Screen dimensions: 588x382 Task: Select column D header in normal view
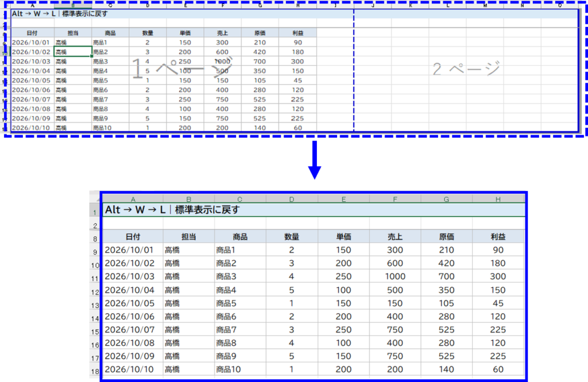292,199
